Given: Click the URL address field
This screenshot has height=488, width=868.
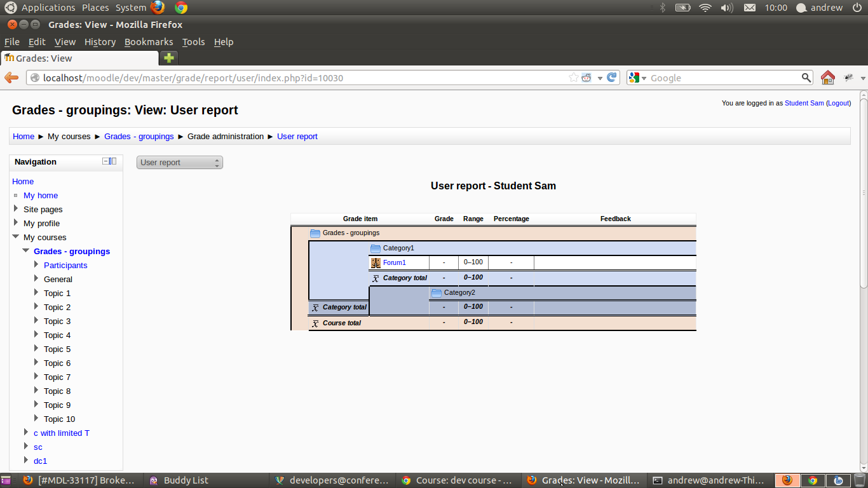Looking at the screenshot, I should (x=305, y=78).
